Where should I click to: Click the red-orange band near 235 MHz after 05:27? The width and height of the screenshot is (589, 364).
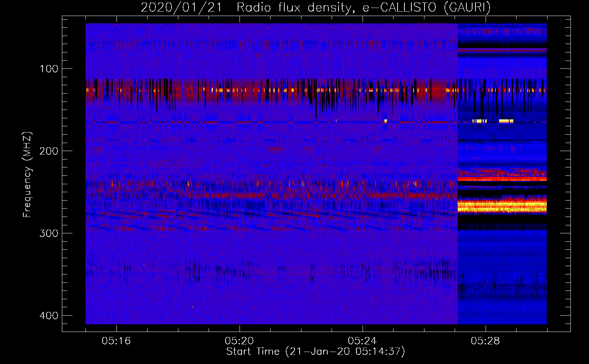(x=502, y=179)
